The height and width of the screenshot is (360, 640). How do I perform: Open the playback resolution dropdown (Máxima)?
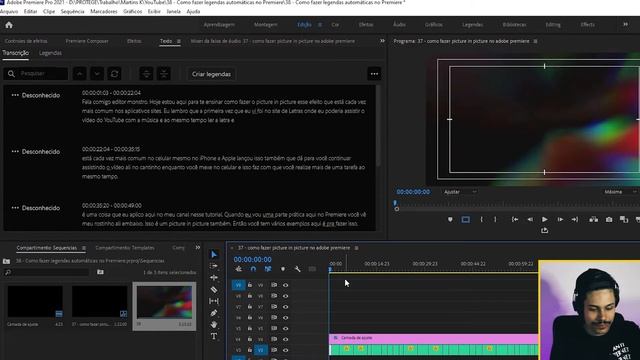(620, 192)
